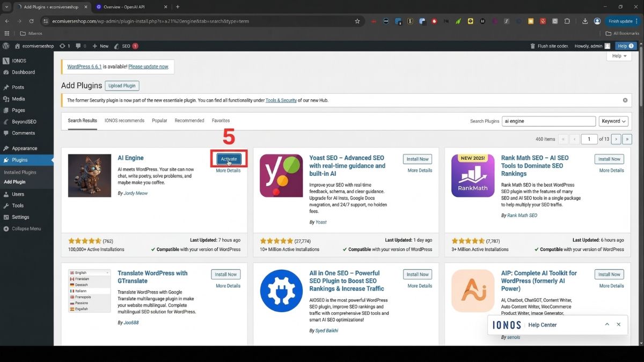Click the WordPress logo in admin bar
Image resolution: width=644 pixels, height=362 pixels.
[6, 46]
